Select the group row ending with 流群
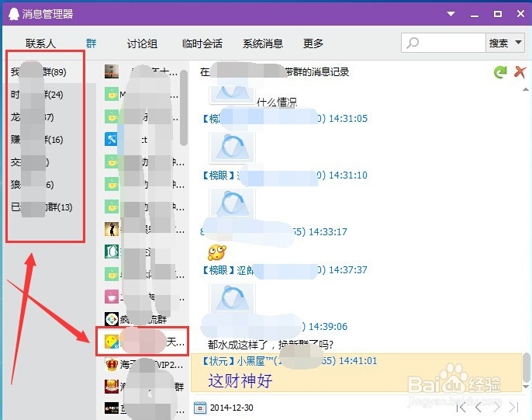532x420 pixels. pyautogui.click(x=142, y=319)
